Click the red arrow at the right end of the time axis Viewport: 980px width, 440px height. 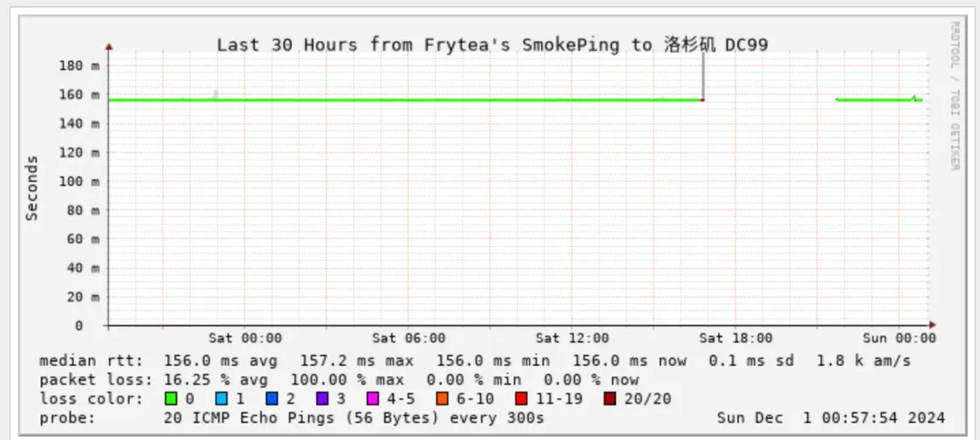pos(932,325)
